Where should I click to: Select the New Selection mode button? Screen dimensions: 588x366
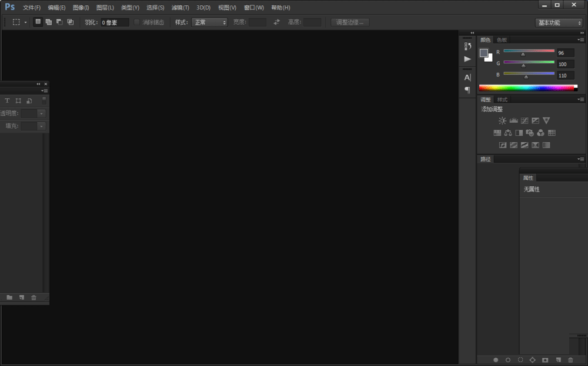click(x=38, y=22)
